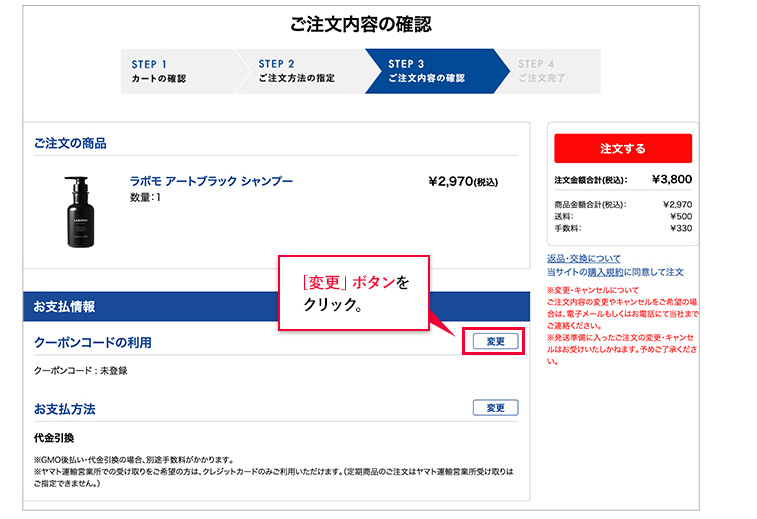The height and width of the screenshot is (519, 757).
Task: Click the ¥2,970(税込) product price
Action: [463, 182]
